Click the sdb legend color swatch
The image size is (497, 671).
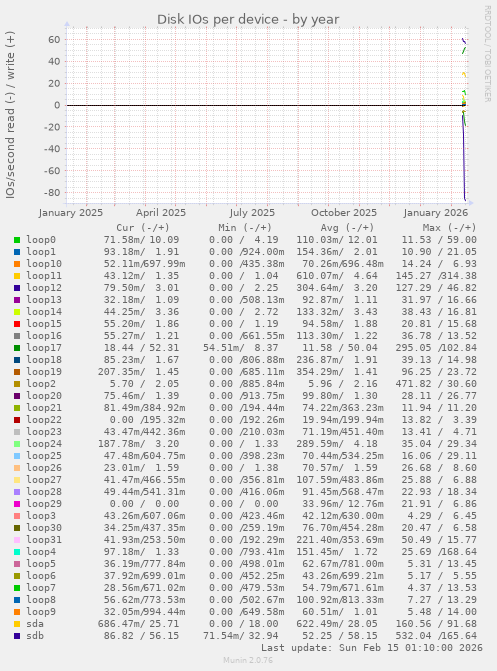click(x=17, y=636)
